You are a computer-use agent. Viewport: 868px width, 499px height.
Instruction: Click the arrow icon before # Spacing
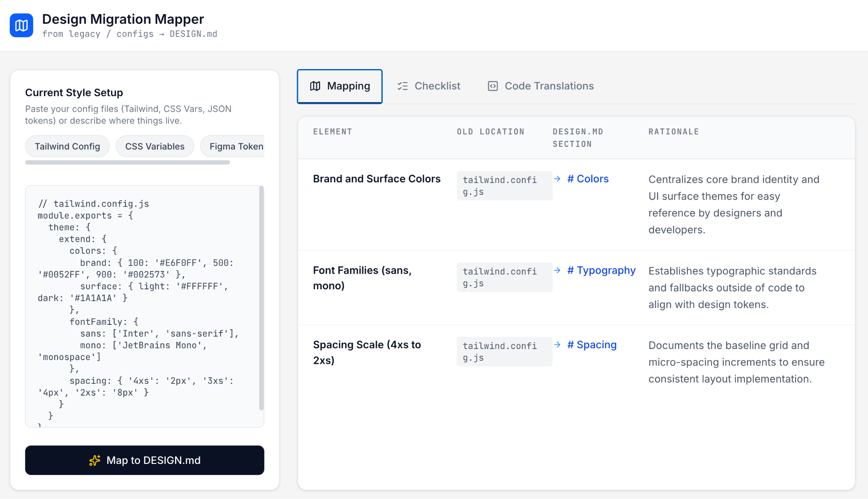tap(557, 345)
